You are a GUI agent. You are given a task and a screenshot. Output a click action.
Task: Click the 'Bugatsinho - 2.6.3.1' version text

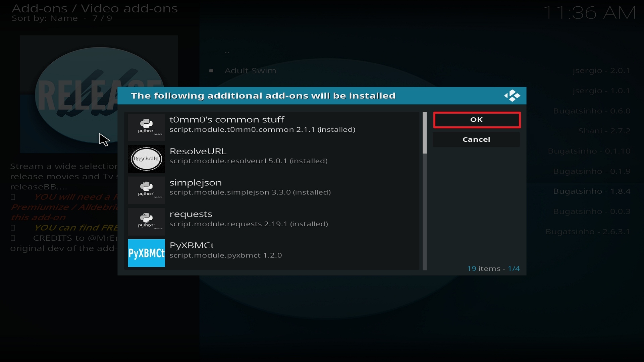(588, 232)
